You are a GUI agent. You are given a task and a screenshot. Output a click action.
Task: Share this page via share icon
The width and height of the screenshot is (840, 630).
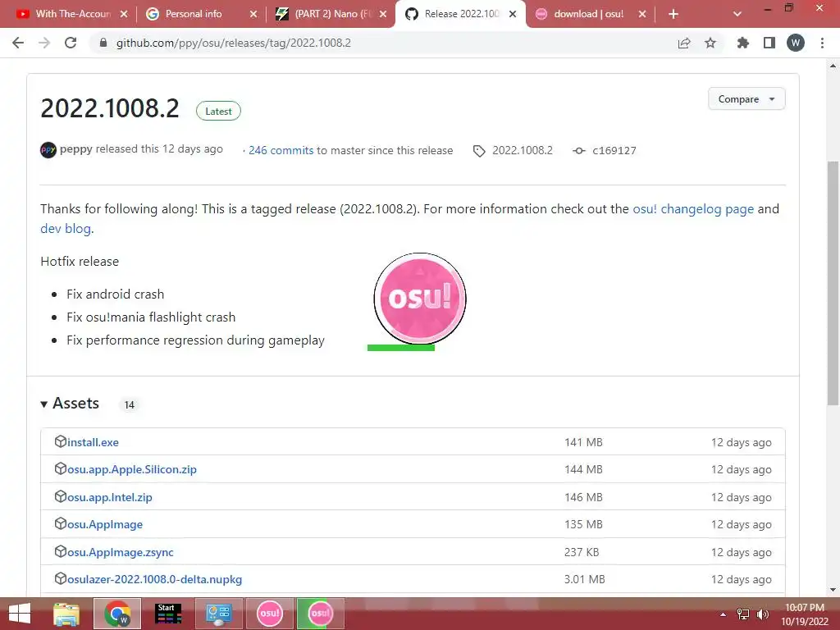684,43
